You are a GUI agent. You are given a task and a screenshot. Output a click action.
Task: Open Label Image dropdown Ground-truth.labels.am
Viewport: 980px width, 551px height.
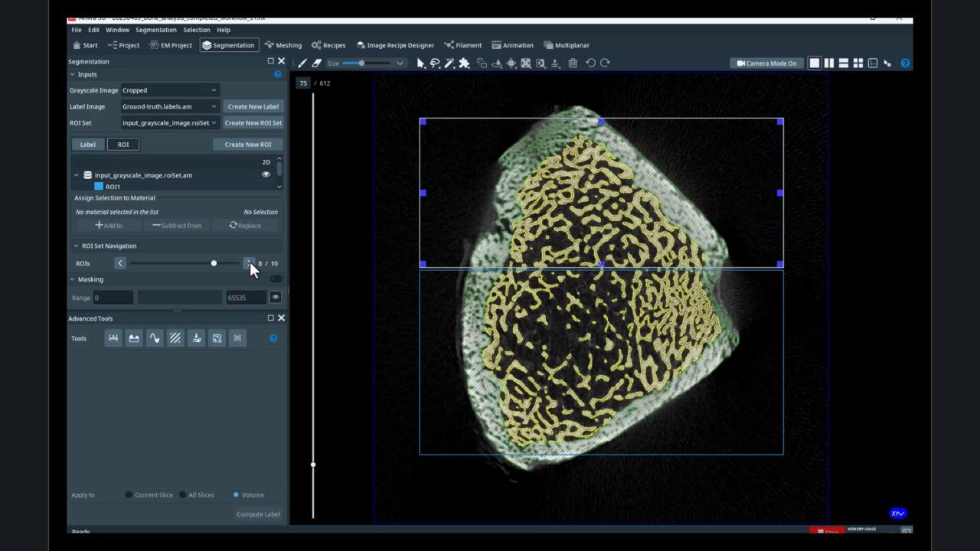[x=169, y=106]
